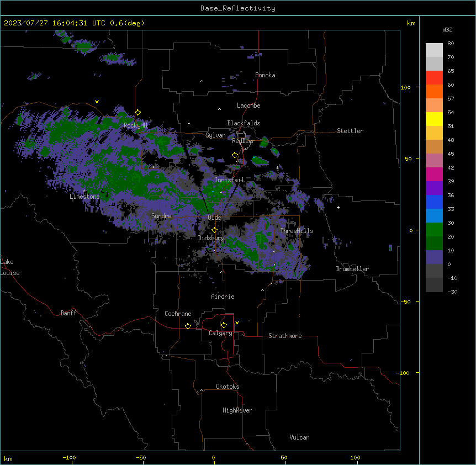Select the blue 33-36 dBZ legend swatch
Viewport: 476px width, 465px height.
tap(434, 202)
